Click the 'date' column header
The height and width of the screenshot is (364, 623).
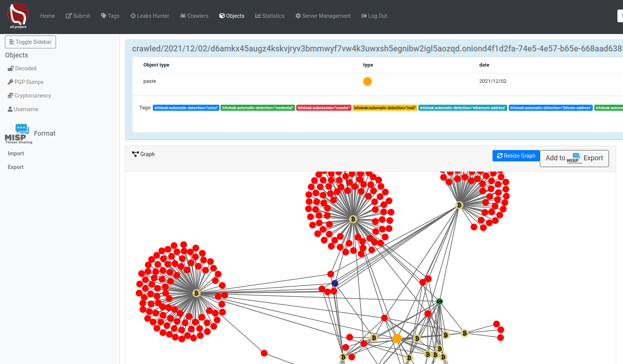click(484, 65)
